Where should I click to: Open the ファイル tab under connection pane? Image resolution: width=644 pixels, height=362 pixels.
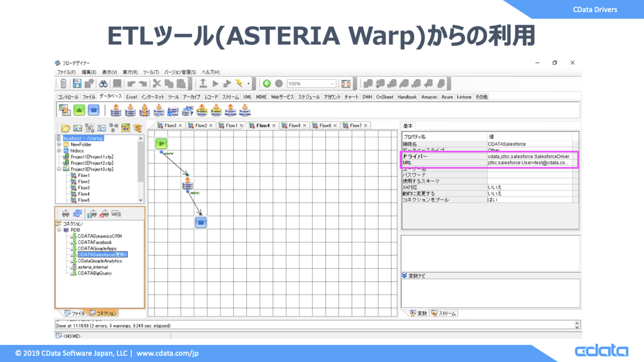pos(75,313)
